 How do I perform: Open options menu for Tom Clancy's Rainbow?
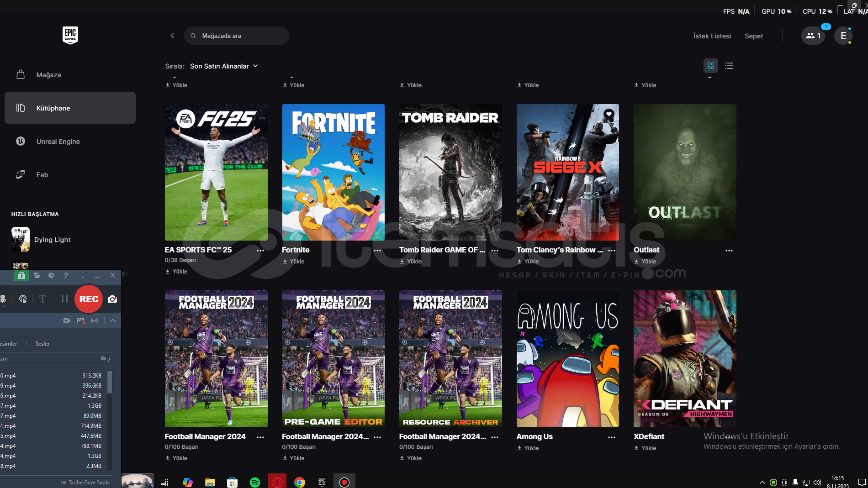pyautogui.click(x=612, y=250)
